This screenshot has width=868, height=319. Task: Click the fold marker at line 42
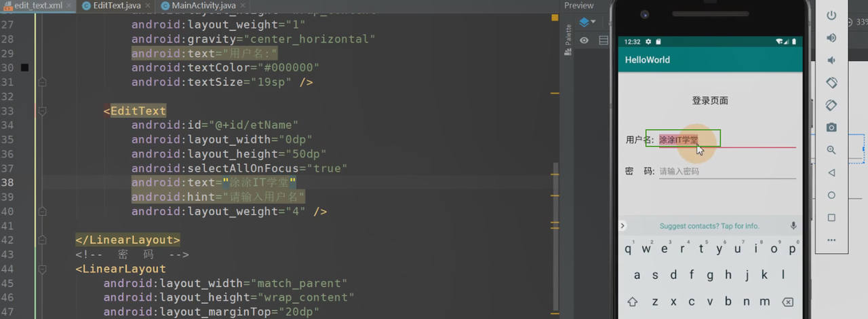pyautogui.click(x=42, y=240)
